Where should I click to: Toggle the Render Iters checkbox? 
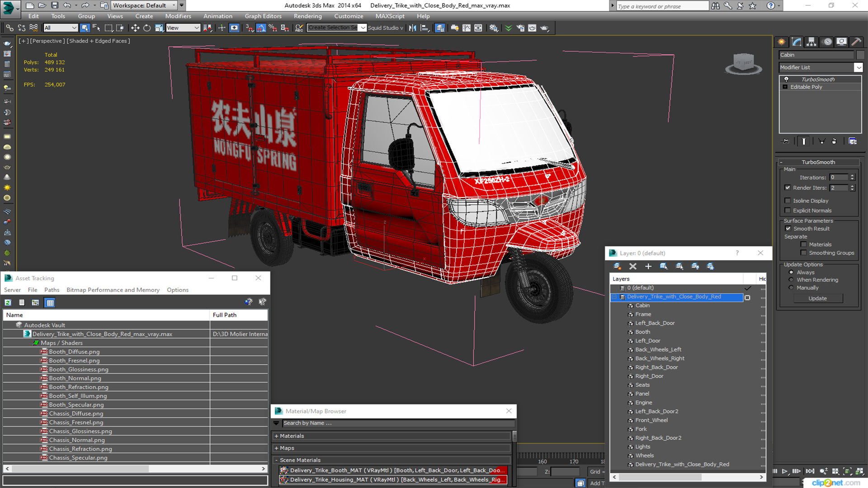coord(788,188)
